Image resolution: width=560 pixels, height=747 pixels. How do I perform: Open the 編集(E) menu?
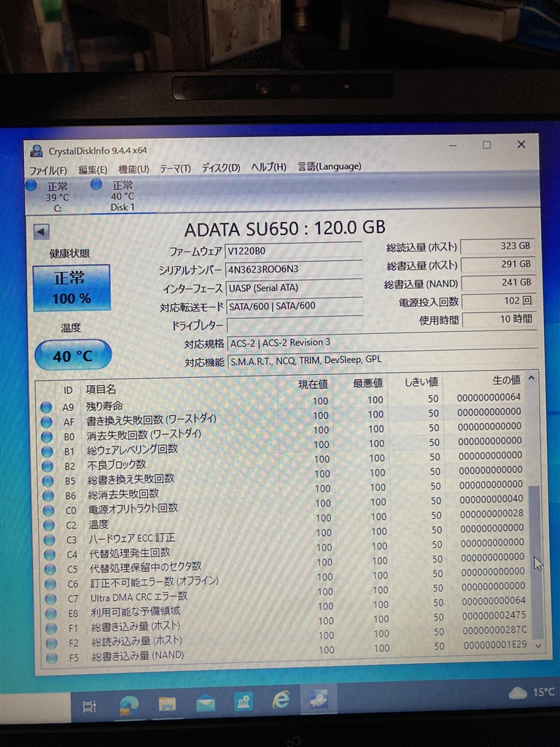[93, 169]
